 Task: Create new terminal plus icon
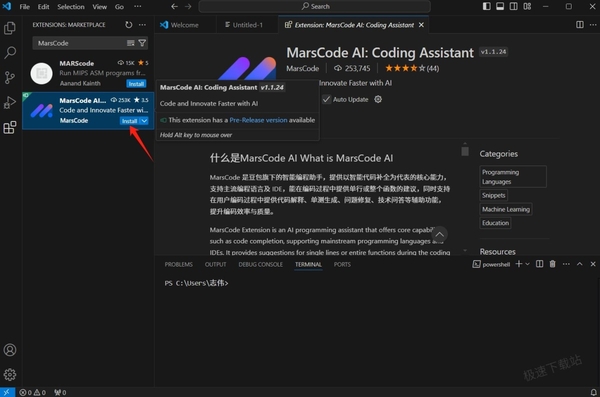519,264
